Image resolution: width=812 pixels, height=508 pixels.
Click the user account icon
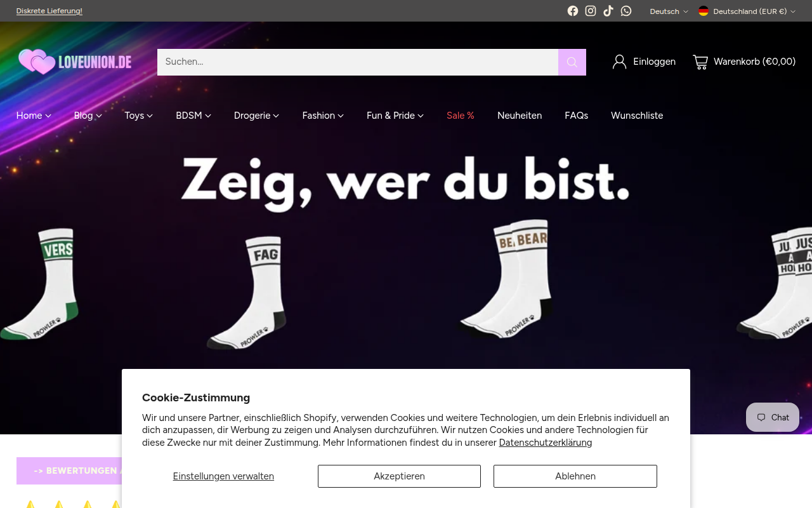point(619,62)
